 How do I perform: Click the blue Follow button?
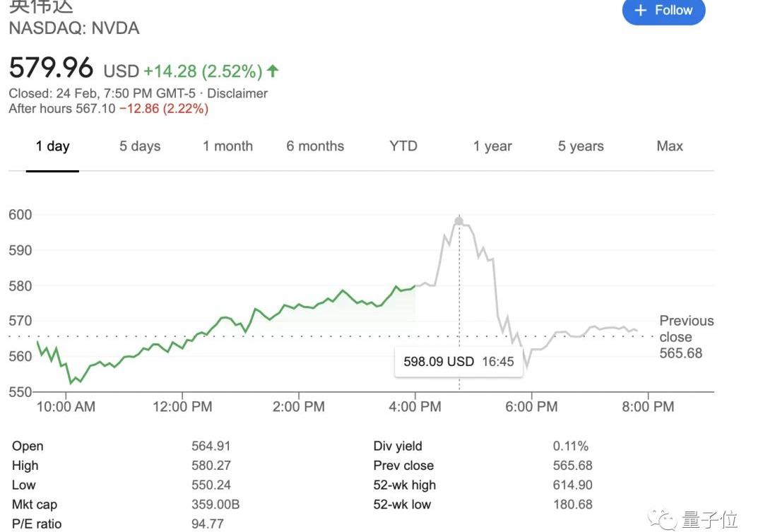pyautogui.click(x=663, y=10)
